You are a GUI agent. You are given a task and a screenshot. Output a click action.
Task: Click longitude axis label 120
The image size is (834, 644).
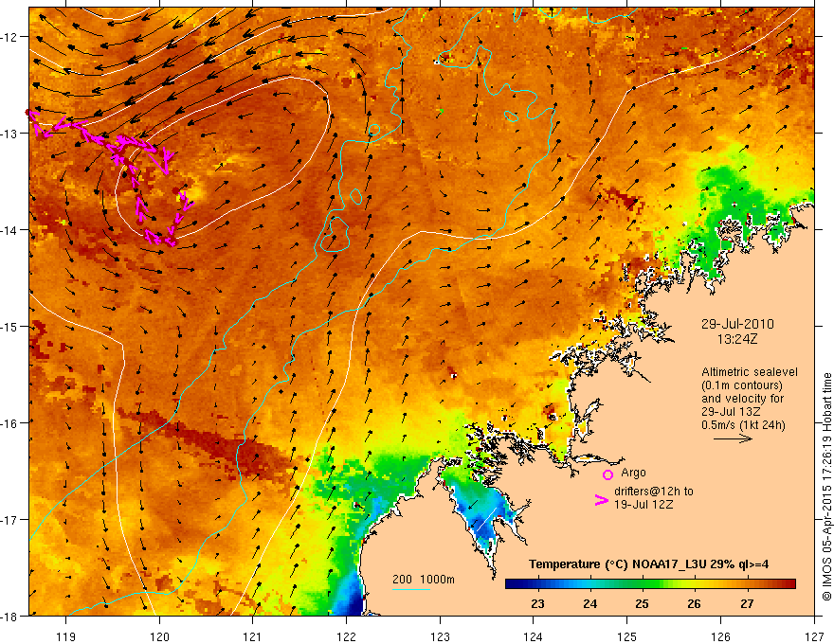159,636
